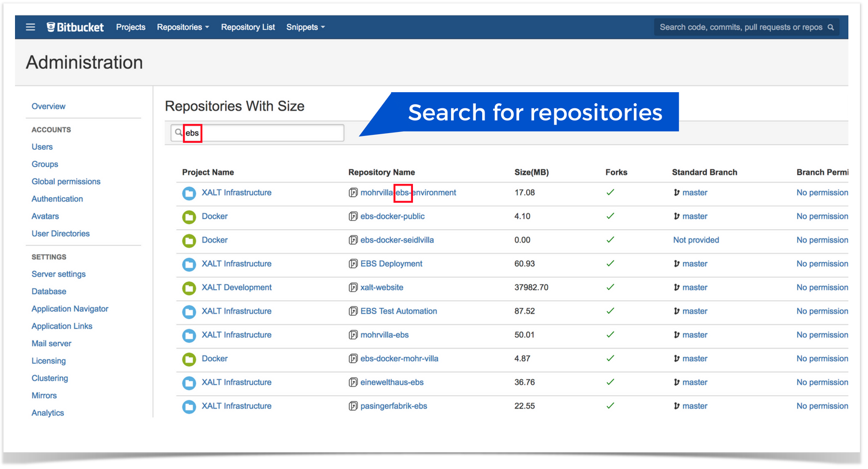Click XALT Development project icon
The height and width of the screenshot is (469, 868).
click(189, 288)
